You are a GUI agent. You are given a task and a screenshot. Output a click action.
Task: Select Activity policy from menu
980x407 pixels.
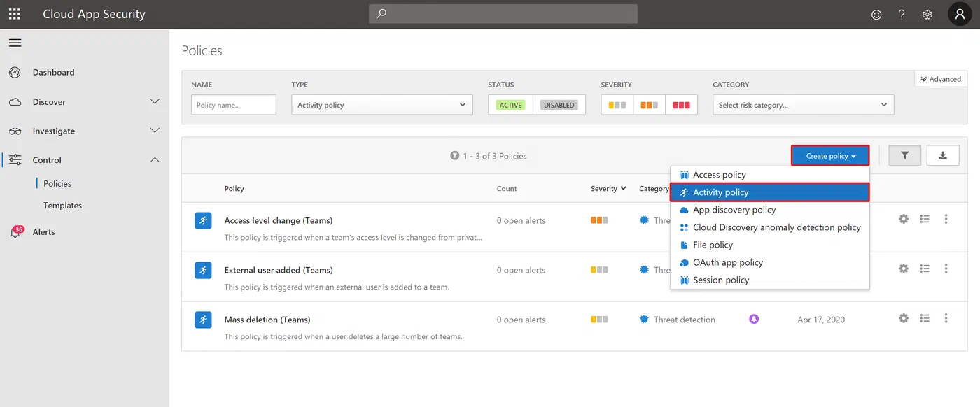770,192
